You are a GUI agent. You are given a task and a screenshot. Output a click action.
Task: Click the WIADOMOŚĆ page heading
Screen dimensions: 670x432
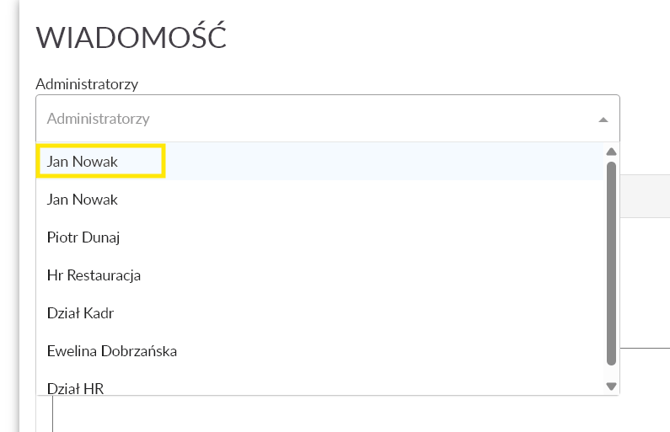click(x=131, y=38)
